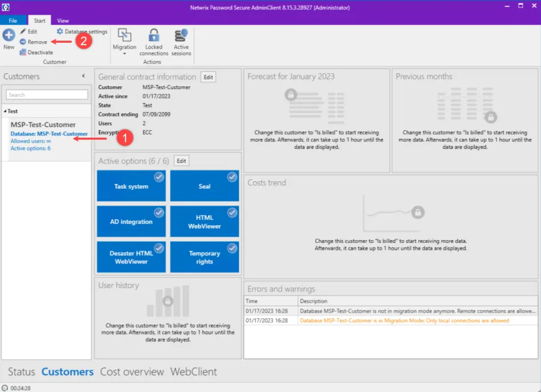Open Locked connections padlock icon
This screenshot has height=392, width=541.
[x=154, y=35]
